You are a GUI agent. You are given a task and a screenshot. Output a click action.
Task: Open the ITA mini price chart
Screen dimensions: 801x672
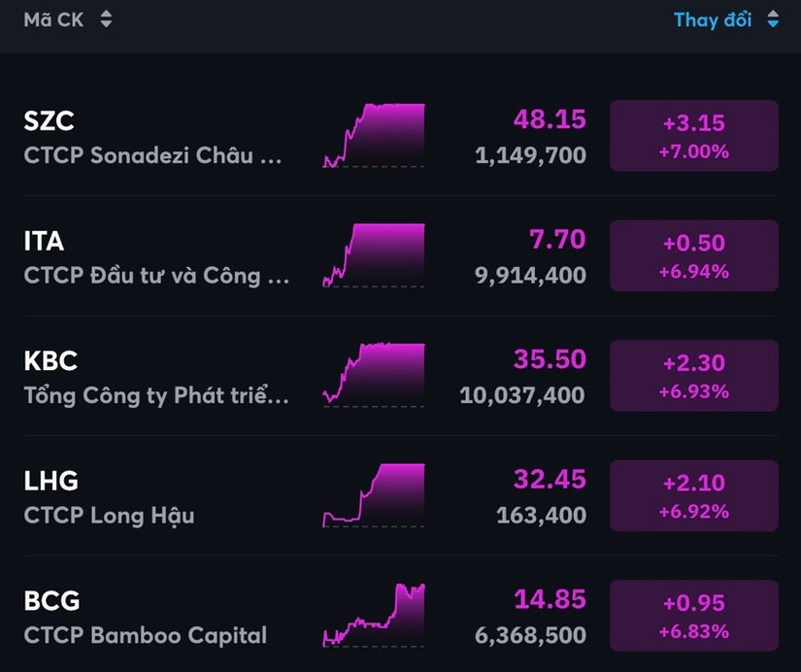pos(374,255)
